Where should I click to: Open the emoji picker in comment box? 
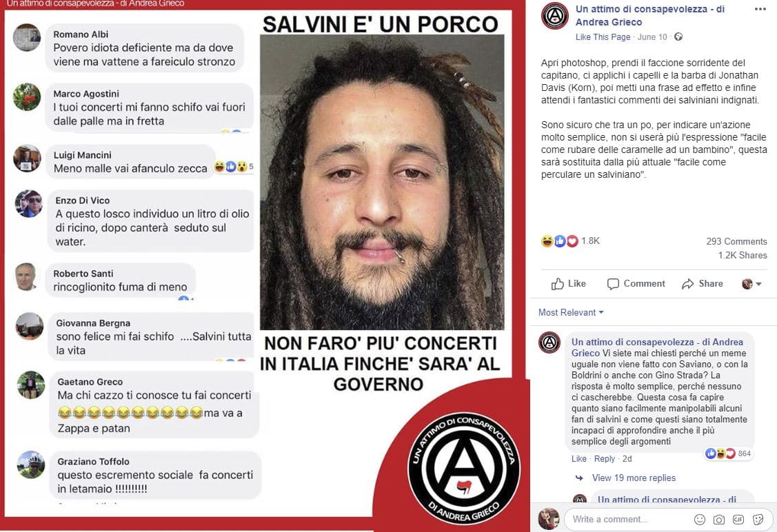click(700, 519)
